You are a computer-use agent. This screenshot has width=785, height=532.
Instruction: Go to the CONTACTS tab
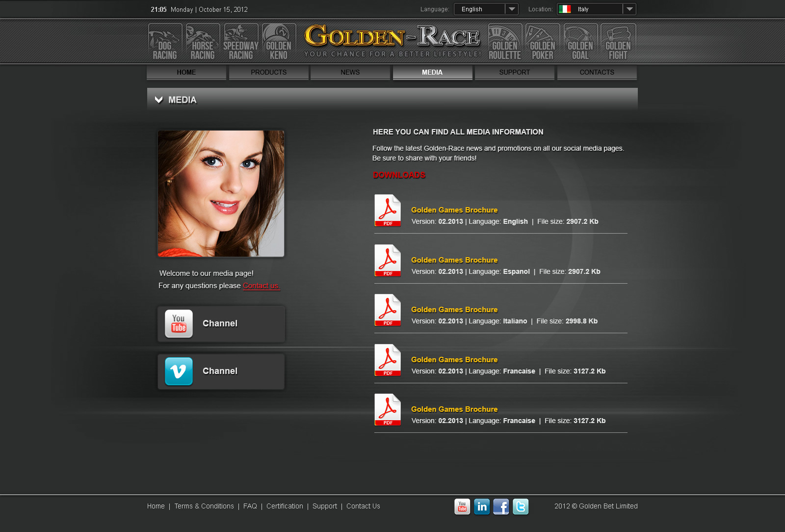pos(597,72)
